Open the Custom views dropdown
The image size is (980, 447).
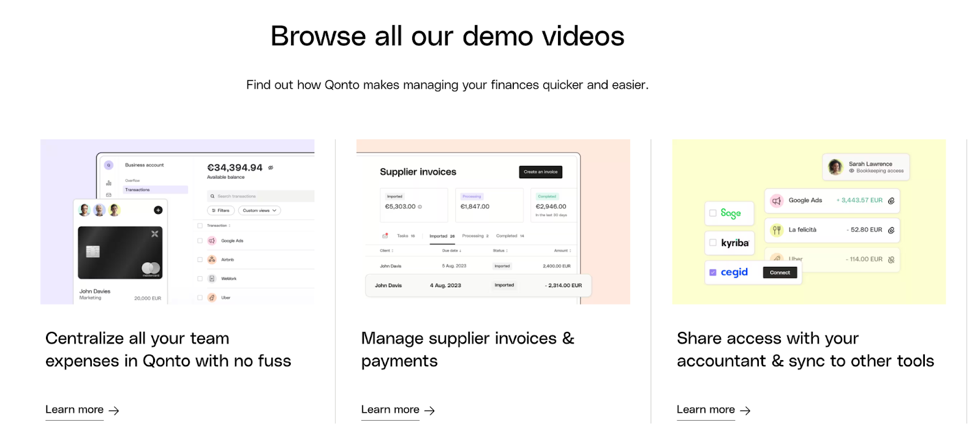(260, 211)
